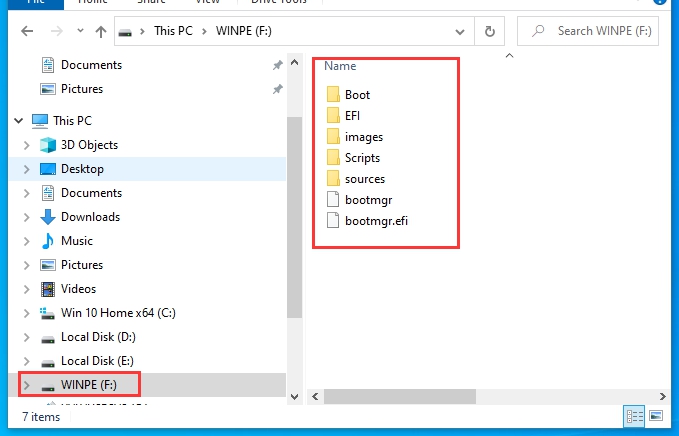Switch to Large icons view layout
The image size is (679, 436).
656,417
